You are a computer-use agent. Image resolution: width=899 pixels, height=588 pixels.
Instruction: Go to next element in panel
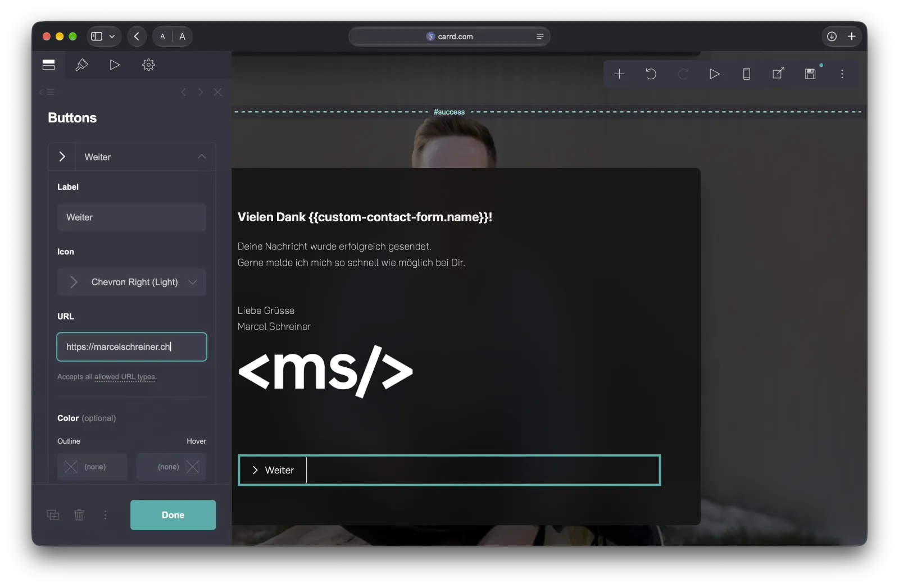tap(200, 92)
